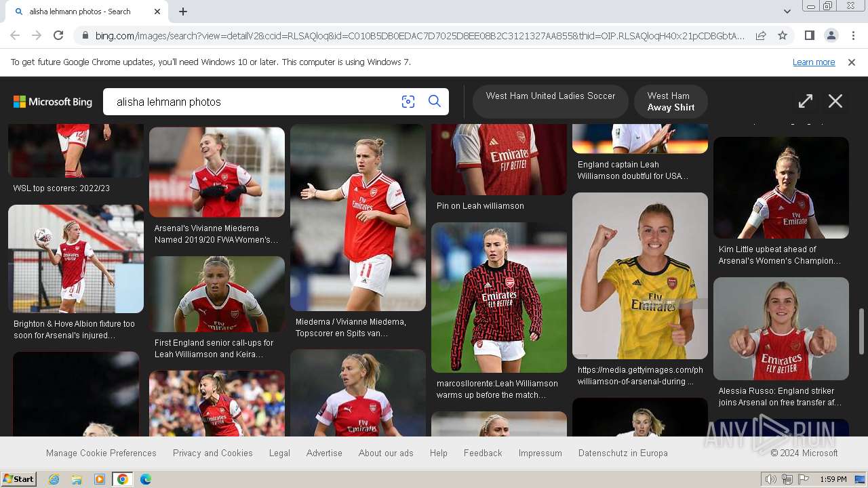868x488 pixels.
Task: Open the yellow Arsenal kit gettyimages thumbnail
Action: click(640, 276)
